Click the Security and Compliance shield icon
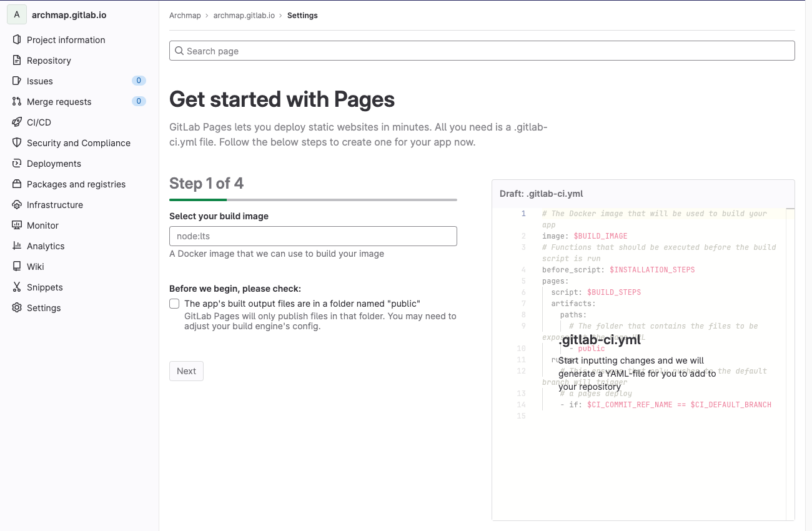 click(17, 142)
